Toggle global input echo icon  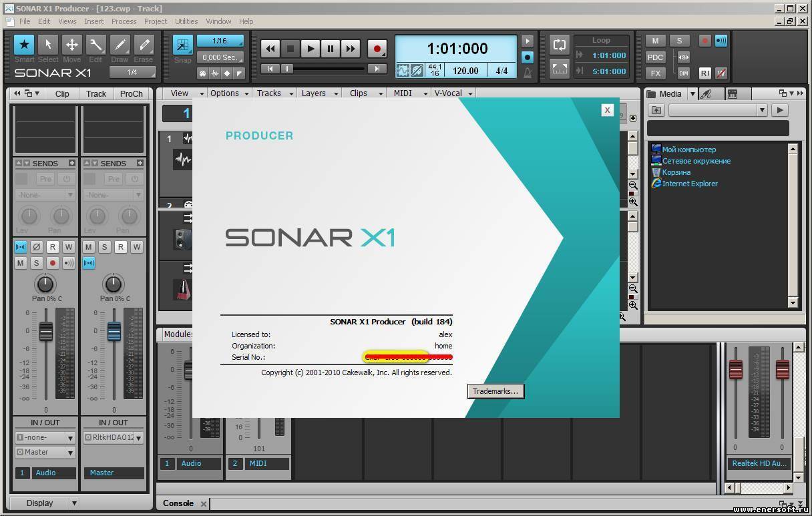721,41
